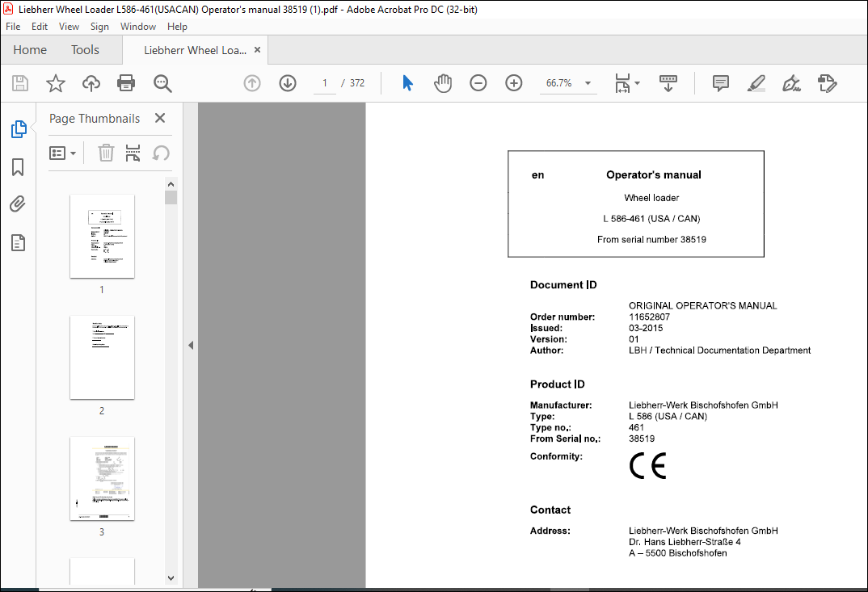Open the Bookmarks panel
Viewport: 868px width, 592px height.
(x=18, y=167)
